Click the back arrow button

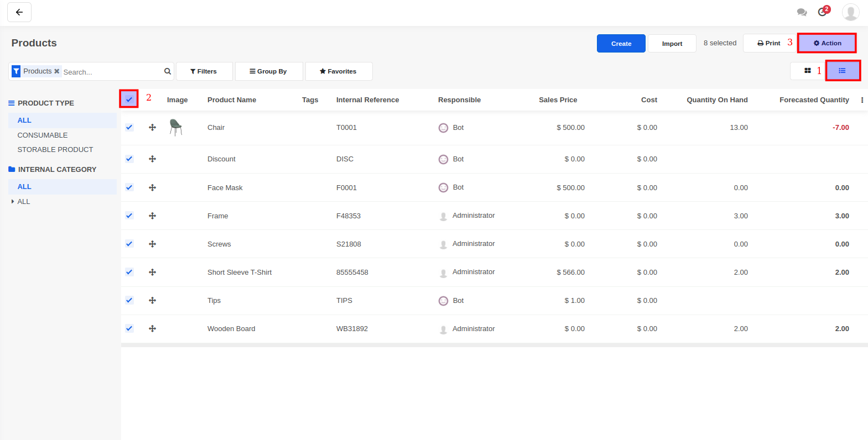click(19, 12)
